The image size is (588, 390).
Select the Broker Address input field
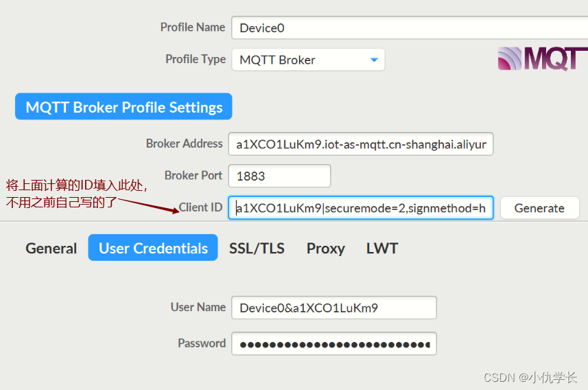(x=361, y=144)
